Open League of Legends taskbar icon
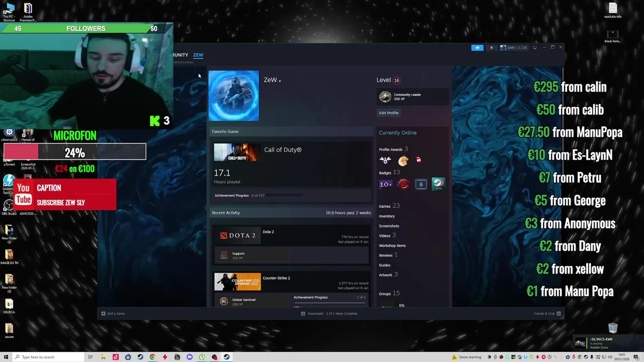 177,357
